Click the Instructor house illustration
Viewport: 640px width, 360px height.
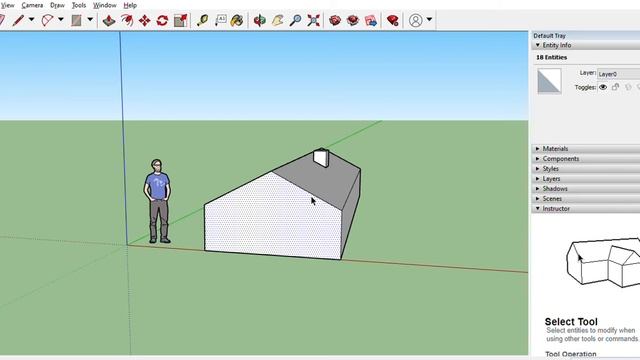point(603,261)
